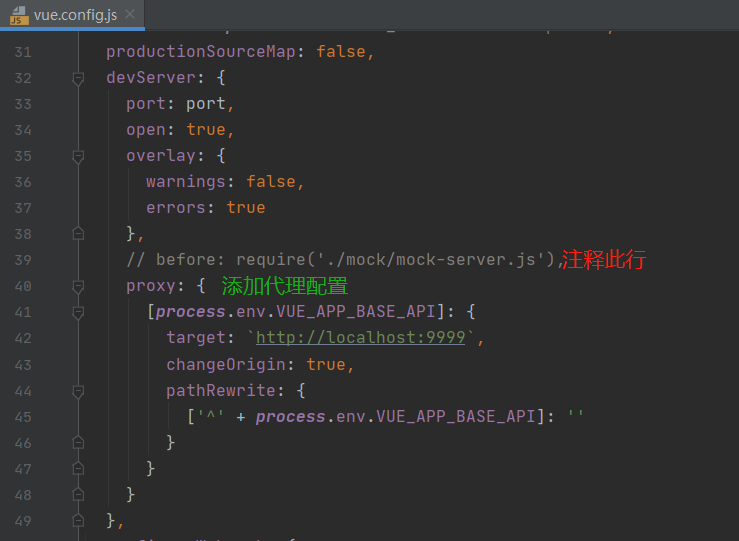Click the 'proxy' property on line 40
739x541 pixels.
(x=151, y=286)
